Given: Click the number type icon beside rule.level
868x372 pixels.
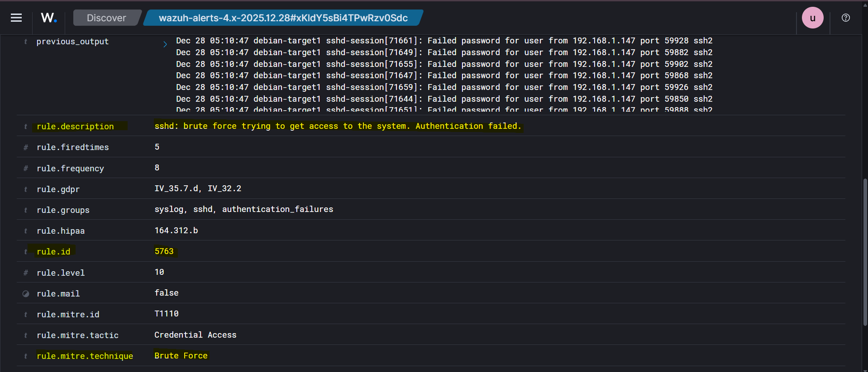Looking at the screenshot, I should pyautogui.click(x=26, y=273).
